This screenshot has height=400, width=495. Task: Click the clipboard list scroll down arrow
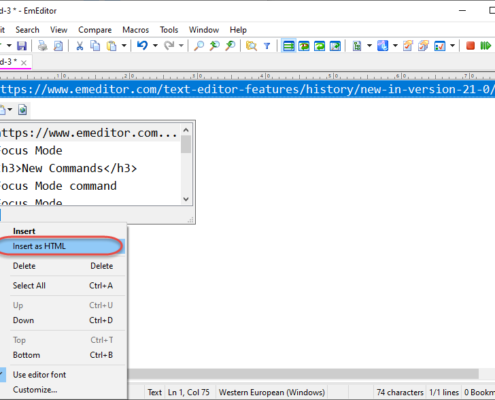pos(186,199)
